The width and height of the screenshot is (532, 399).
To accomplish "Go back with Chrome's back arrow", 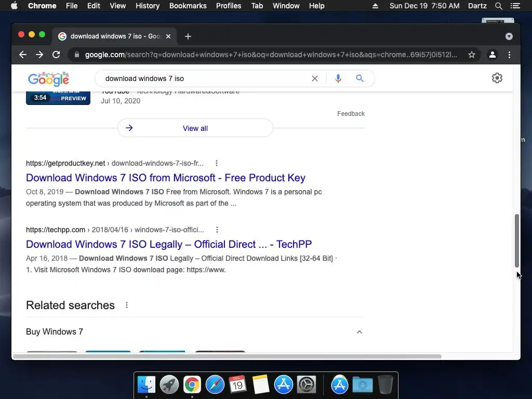I will (x=23, y=55).
